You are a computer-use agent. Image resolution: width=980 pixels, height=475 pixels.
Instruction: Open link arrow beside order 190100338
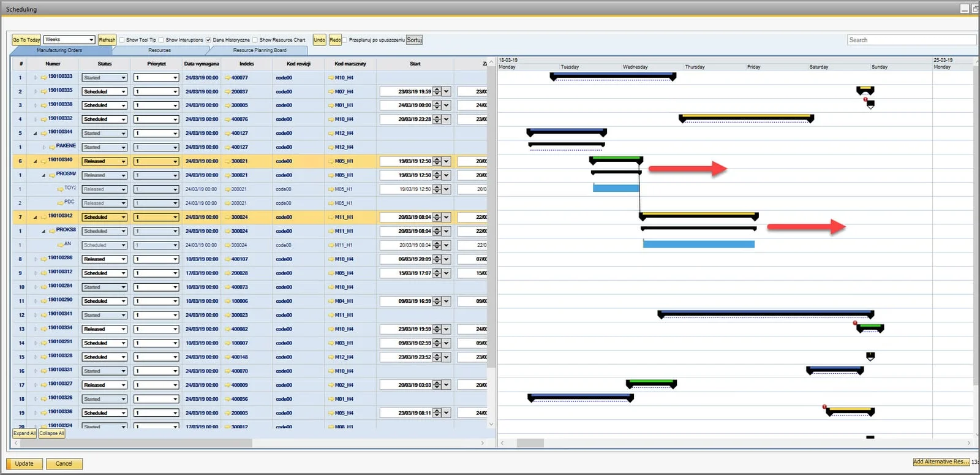pos(44,105)
